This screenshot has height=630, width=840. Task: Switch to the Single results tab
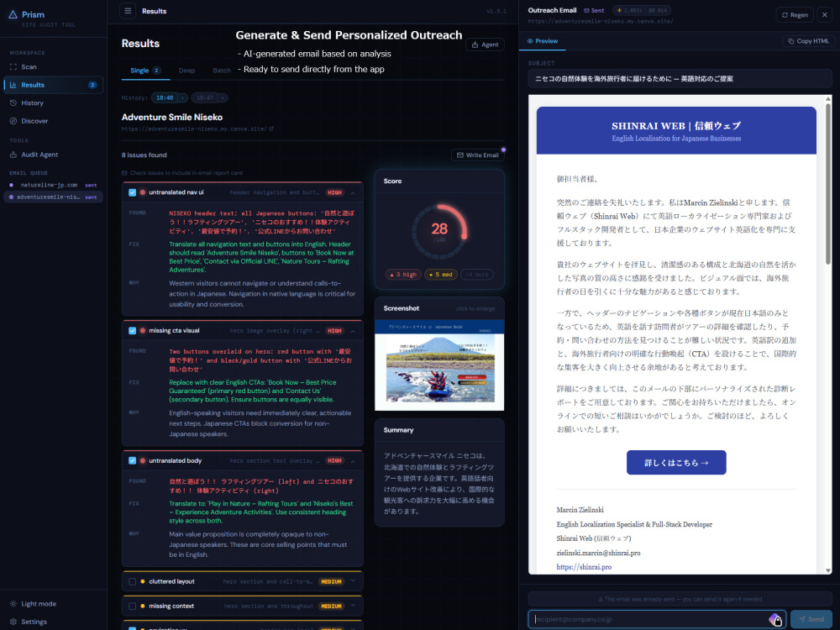click(x=145, y=71)
